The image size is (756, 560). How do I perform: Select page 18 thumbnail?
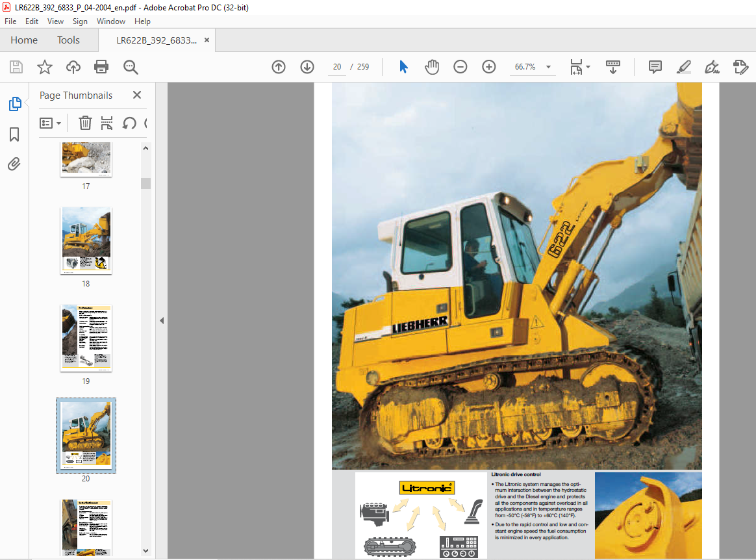point(86,240)
